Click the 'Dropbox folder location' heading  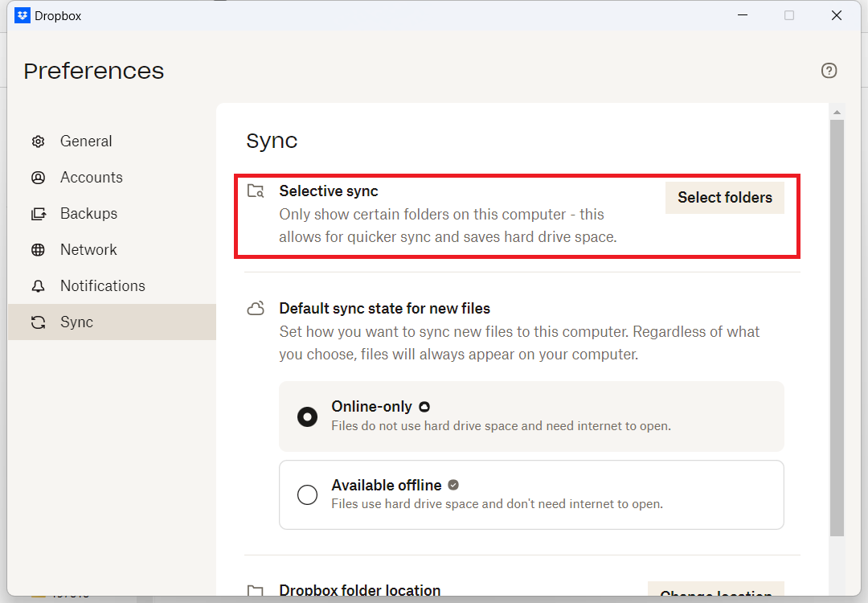360,590
